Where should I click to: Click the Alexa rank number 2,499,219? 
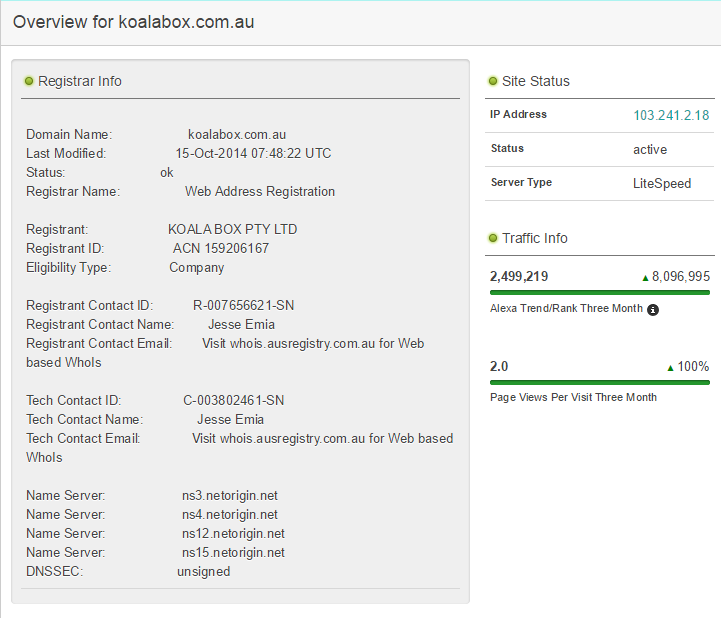coord(519,277)
